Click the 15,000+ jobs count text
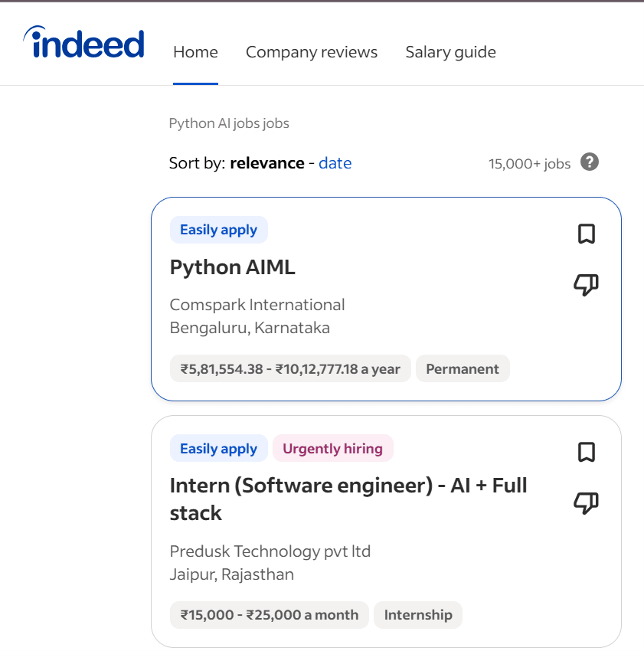Viewport: 644px width, 651px height. pyautogui.click(x=529, y=164)
